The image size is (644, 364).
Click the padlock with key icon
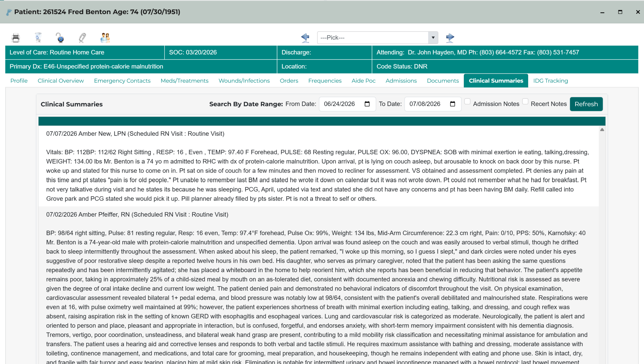(x=60, y=38)
